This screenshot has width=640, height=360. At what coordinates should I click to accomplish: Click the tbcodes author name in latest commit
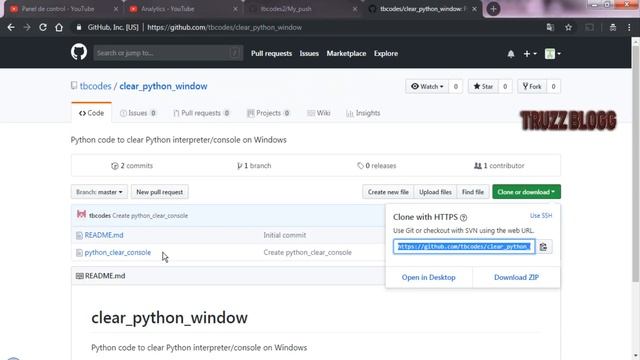(100, 216)
